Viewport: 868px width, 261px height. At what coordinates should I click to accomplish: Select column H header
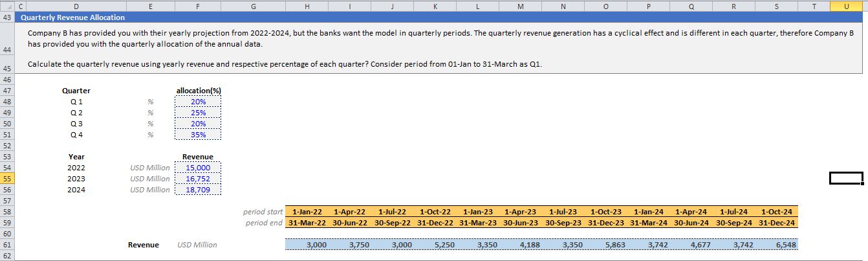pos(306,6)
